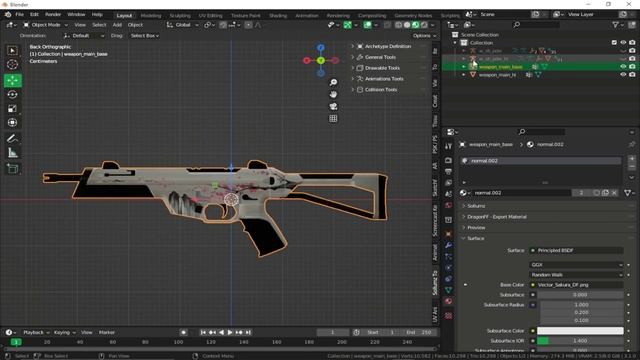Screen dimensions: 640x360
Task: Unlink normal.002 material with the X icon
Action: pyautogui.click(x=614, y=193)
